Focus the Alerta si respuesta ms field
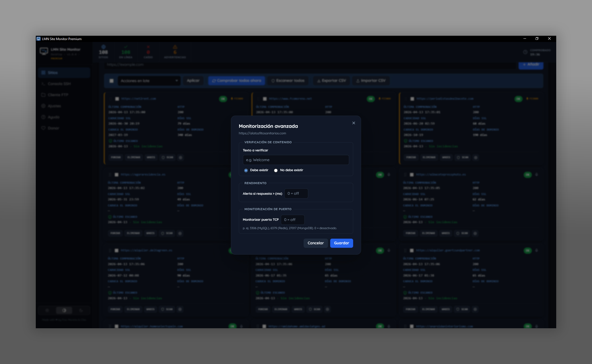The height and width of the screenshot is (364, 592). [296, 193]
